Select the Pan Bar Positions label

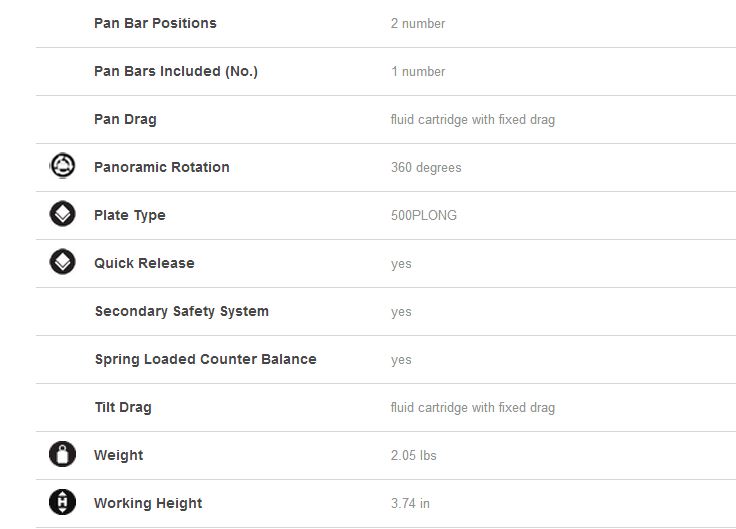click(155, 23)
